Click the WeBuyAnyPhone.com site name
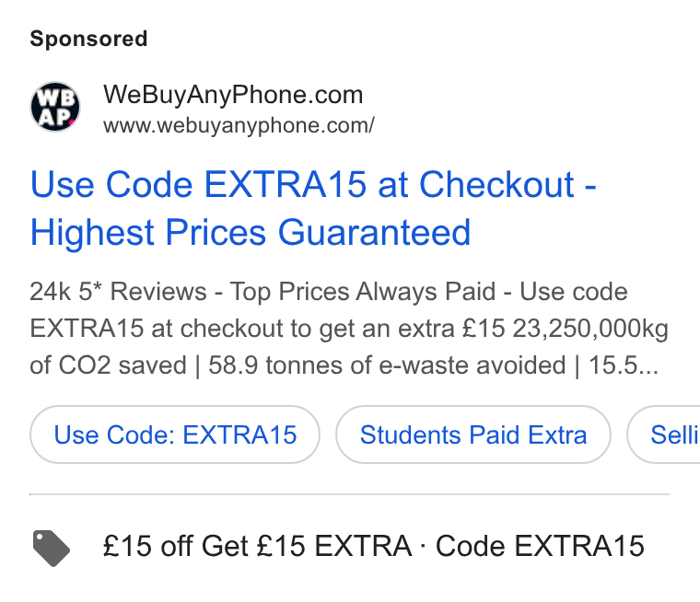 pyautogui.click(x=233, y=95)
